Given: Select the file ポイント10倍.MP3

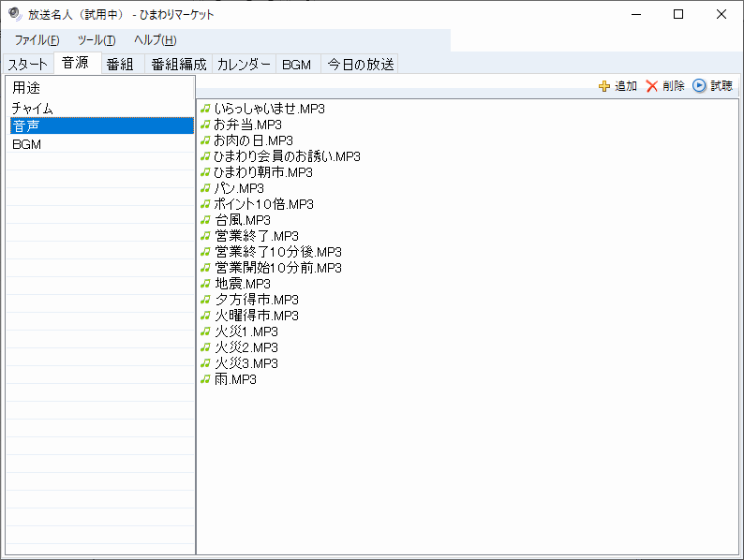Looking at the screenshot, I should click(x=263, y=204).
